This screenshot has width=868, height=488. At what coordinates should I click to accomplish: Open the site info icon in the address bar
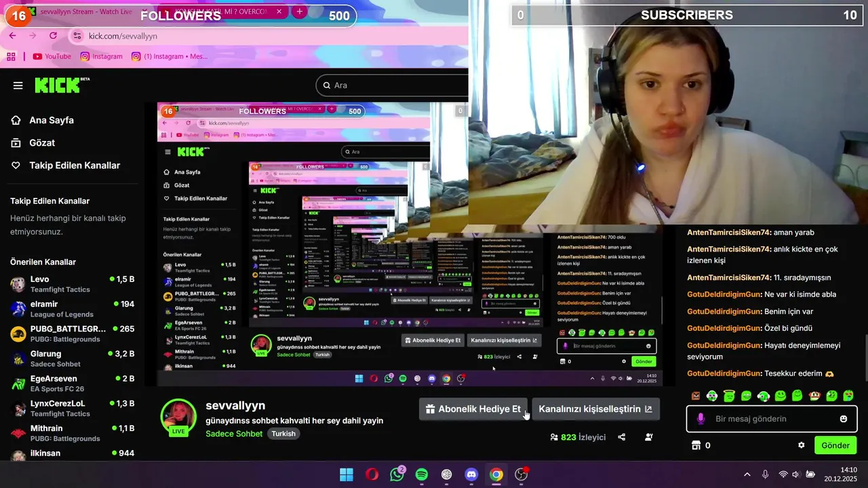point(77,36)
